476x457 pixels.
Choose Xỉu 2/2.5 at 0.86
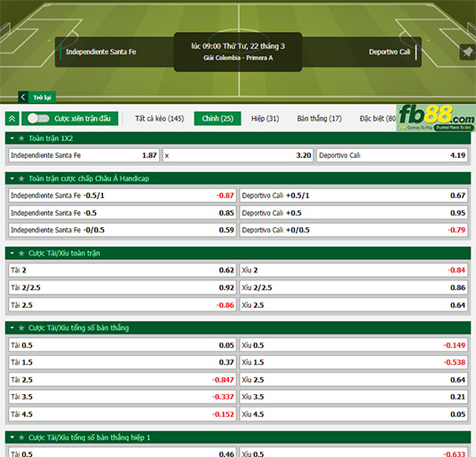click(353, 288)
